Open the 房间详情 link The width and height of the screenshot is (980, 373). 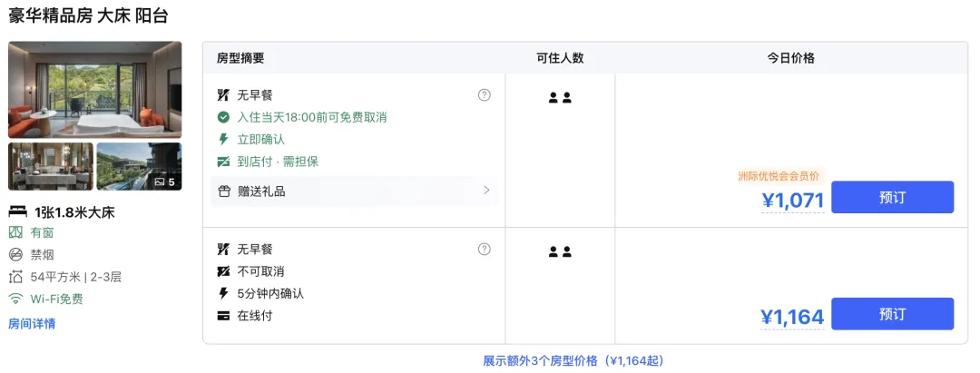point(32,323)
